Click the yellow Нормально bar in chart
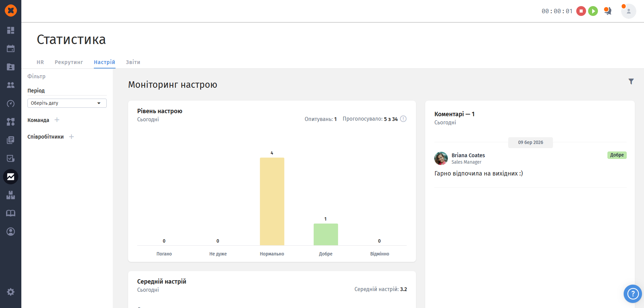The image size is (644, 308). (x=272, y=201)
